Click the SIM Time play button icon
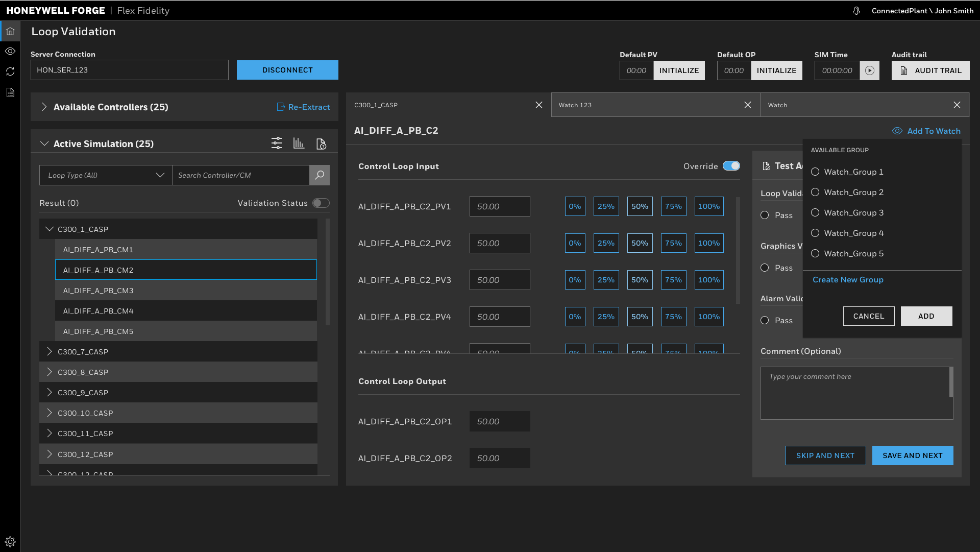Image resolution: width=980 pixels, height=552 pixels. click(870, 70)
